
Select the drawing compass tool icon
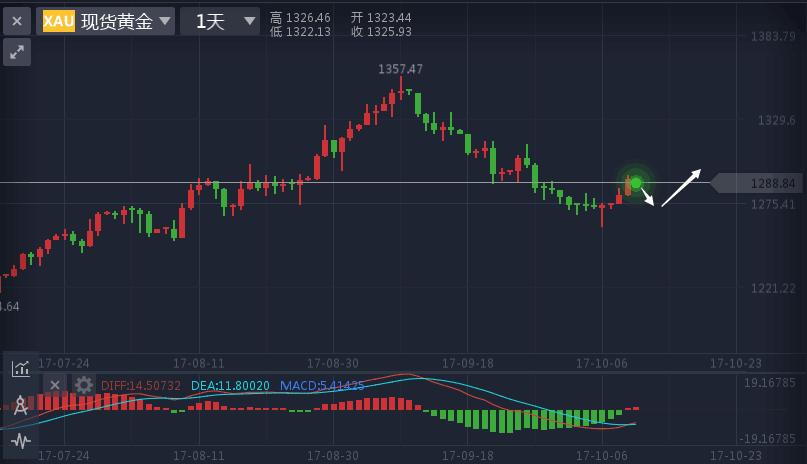(x=21, y=405)
